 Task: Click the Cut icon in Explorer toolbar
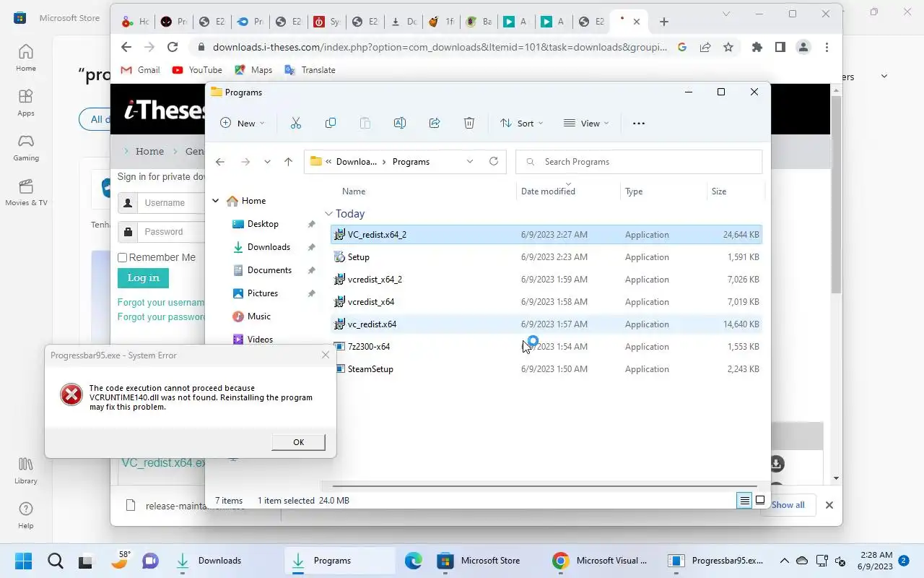295,124
